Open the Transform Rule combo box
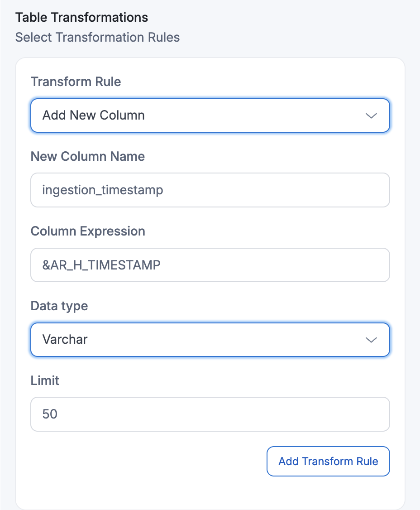The height and width of the screenshot is (510, 420). point(210,115)
